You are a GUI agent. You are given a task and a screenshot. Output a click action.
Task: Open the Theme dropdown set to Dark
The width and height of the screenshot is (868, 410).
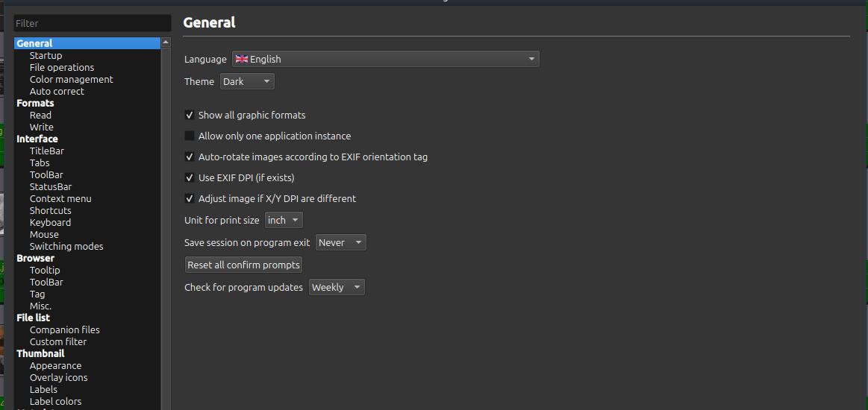(x=247, y=81)
